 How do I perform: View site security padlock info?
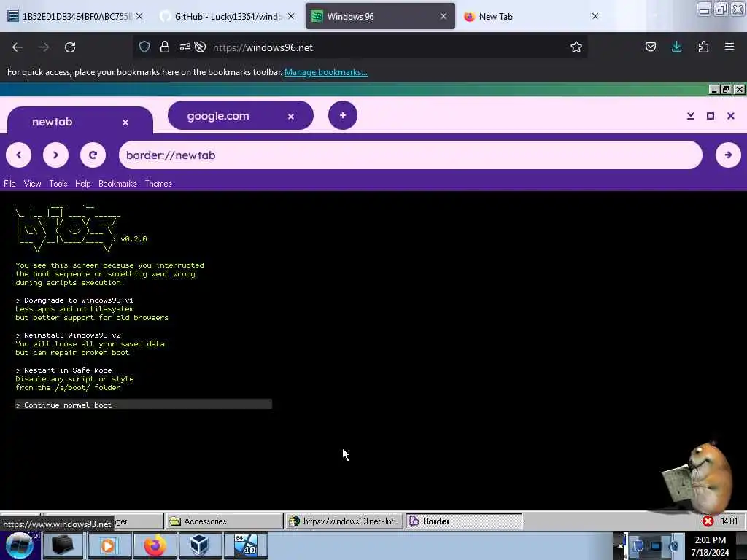click(x=165, y=47)
